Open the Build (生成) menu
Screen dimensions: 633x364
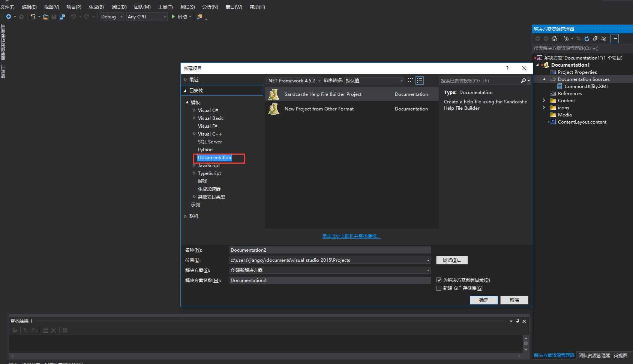point(96,7)
